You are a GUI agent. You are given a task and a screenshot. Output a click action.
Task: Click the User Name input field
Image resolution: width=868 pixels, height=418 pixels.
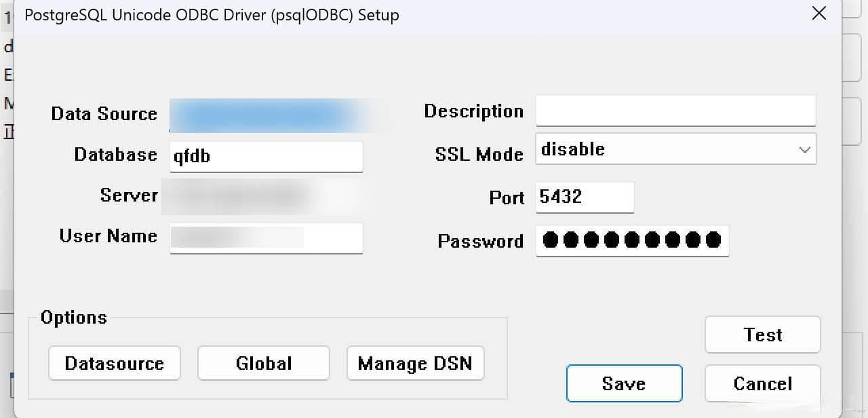tap(266, 238)
